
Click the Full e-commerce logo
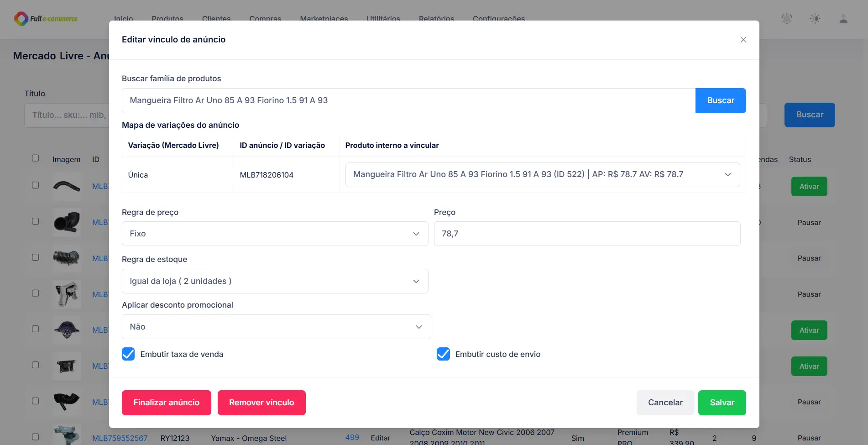(46, 19)
